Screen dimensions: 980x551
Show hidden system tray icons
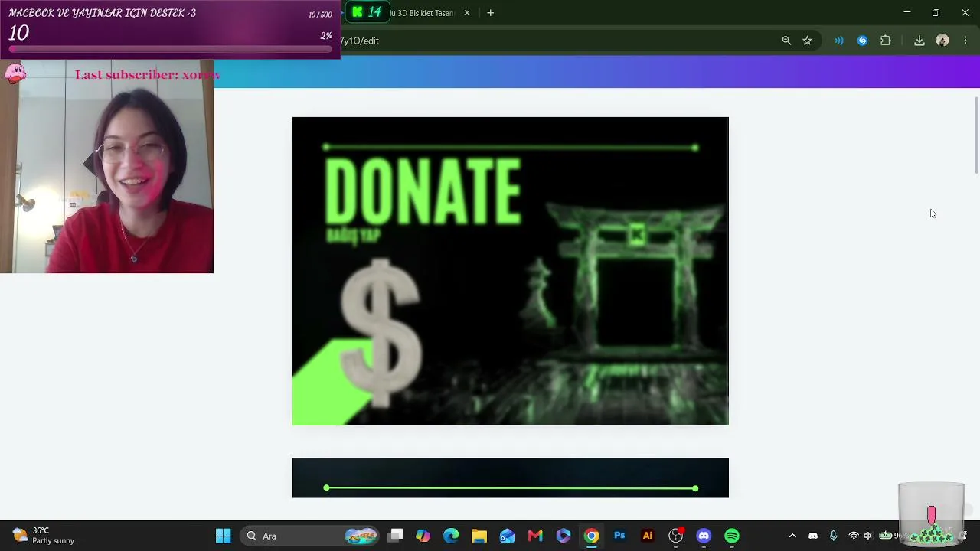click(x=792, y=536)
